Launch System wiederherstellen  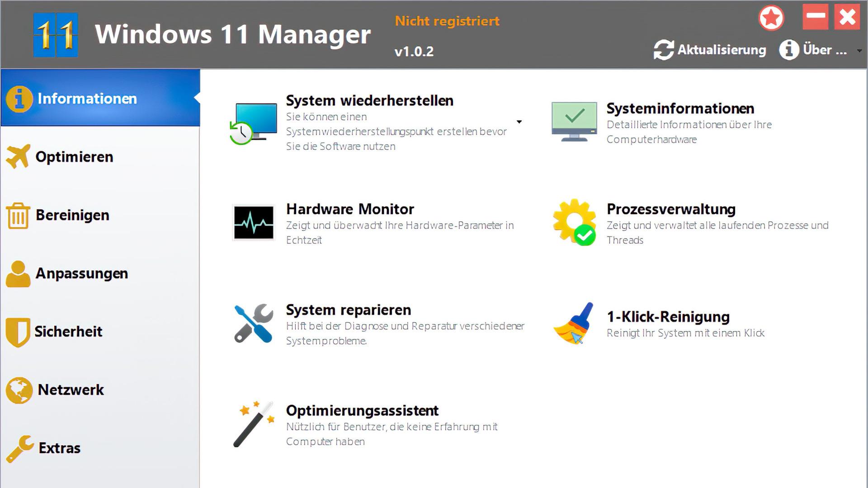(x=369, y=100)
